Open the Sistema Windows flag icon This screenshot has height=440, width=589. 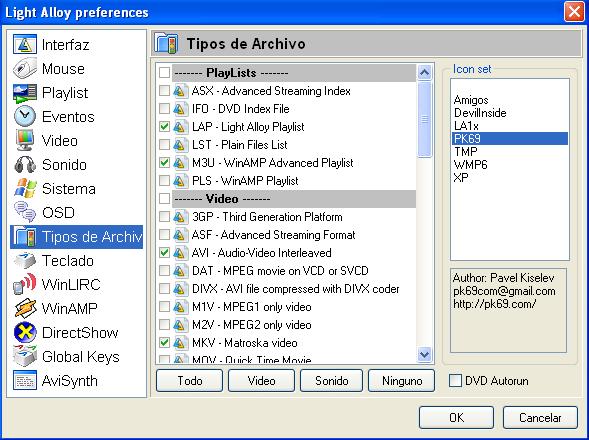coord(25,189)
